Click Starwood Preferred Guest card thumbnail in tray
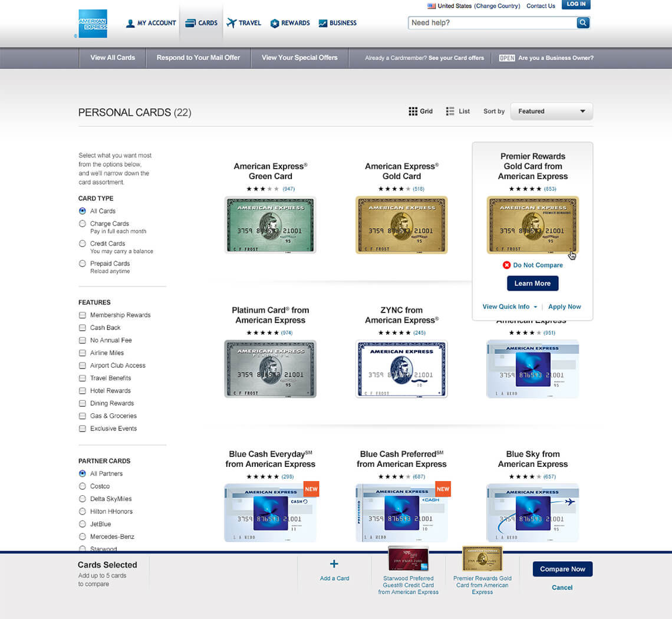The width and height of the screenshot is (672, 619). point(409,558)
